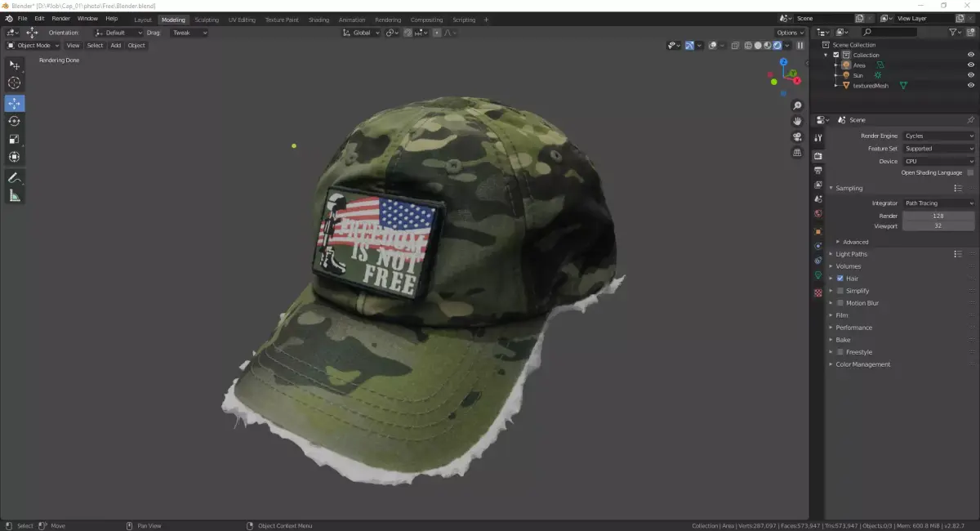Switch to the Sculpting workspace tab

pyautogui.click(x=207, y=20)
